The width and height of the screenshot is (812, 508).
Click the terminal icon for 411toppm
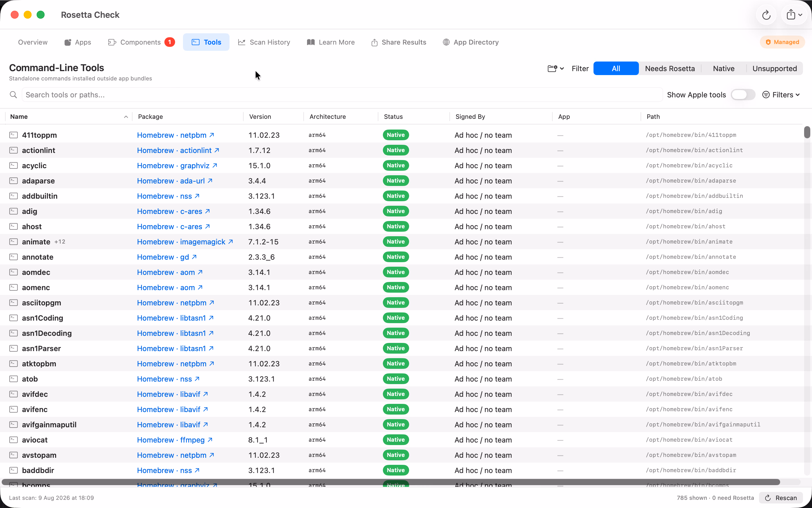(x=14, y=135)
